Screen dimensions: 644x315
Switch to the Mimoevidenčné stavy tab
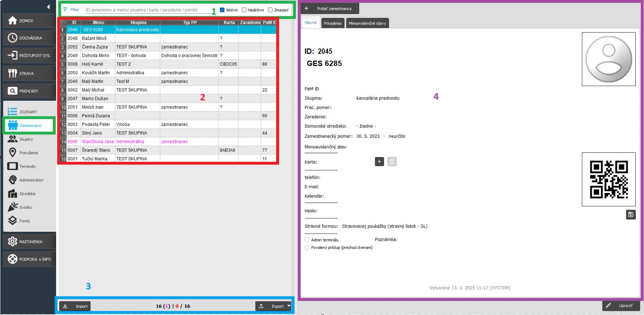[x=367, y=23]
